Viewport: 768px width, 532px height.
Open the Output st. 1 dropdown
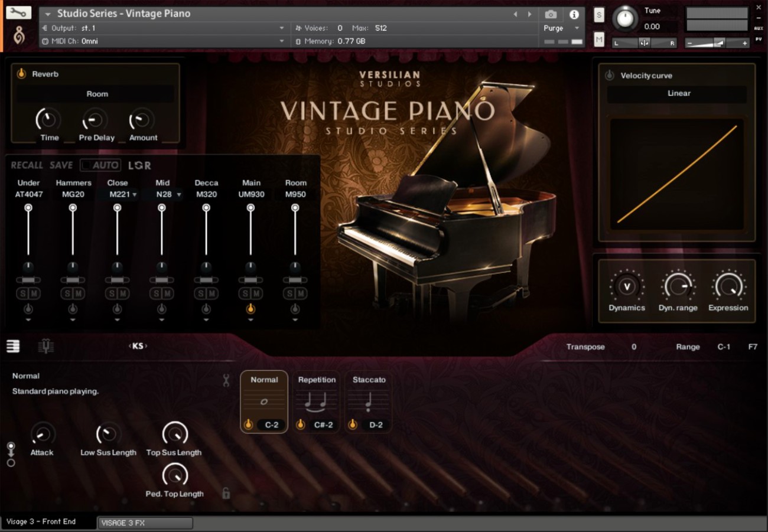(x=164, y=28)
